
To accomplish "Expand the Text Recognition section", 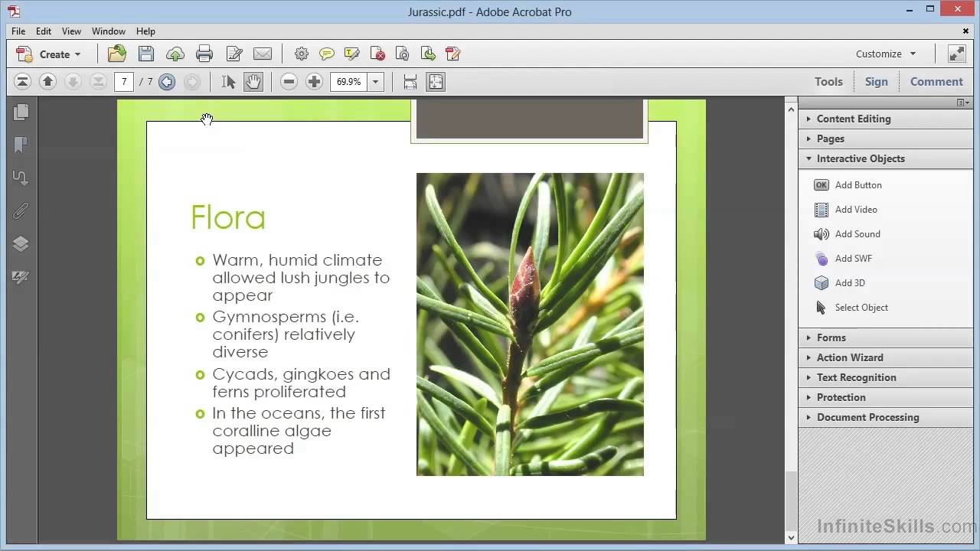I will 885,377.
